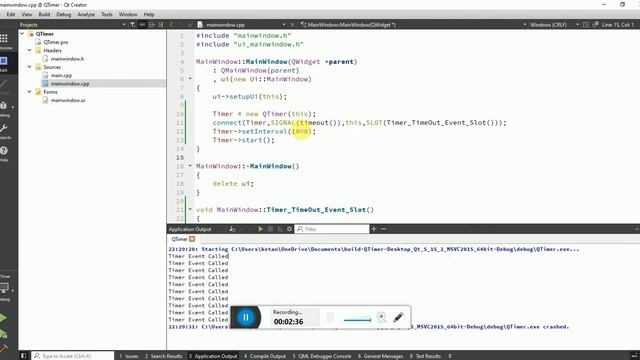The height and width of the screenshot is (360, 640).
Task: Pause the screen recording
Action: coord(246,317)
